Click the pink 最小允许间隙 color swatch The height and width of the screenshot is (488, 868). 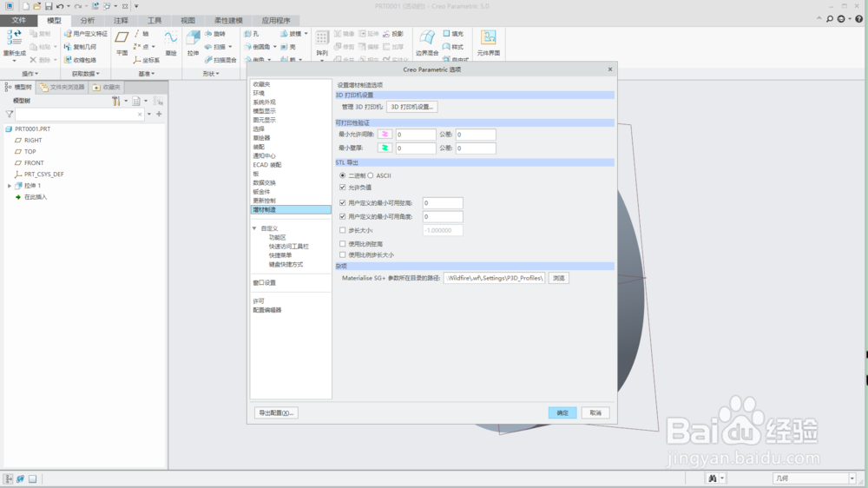click(x=385, y=134)
